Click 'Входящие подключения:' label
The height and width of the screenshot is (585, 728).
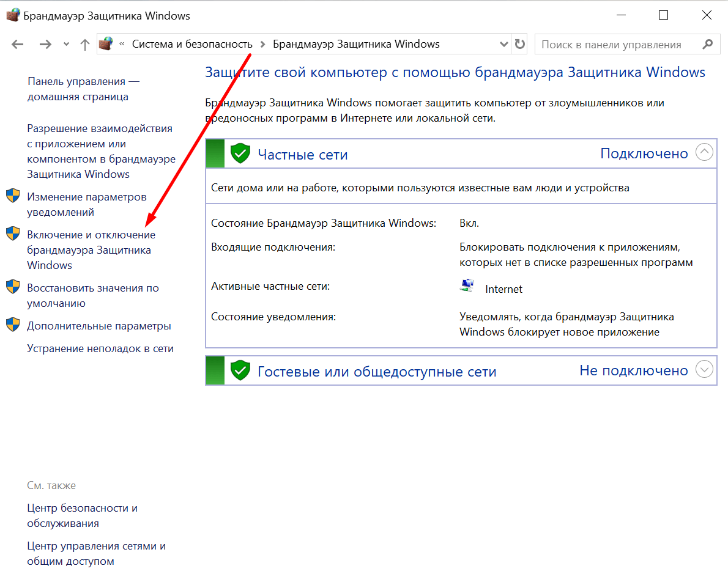pos(273,248)
